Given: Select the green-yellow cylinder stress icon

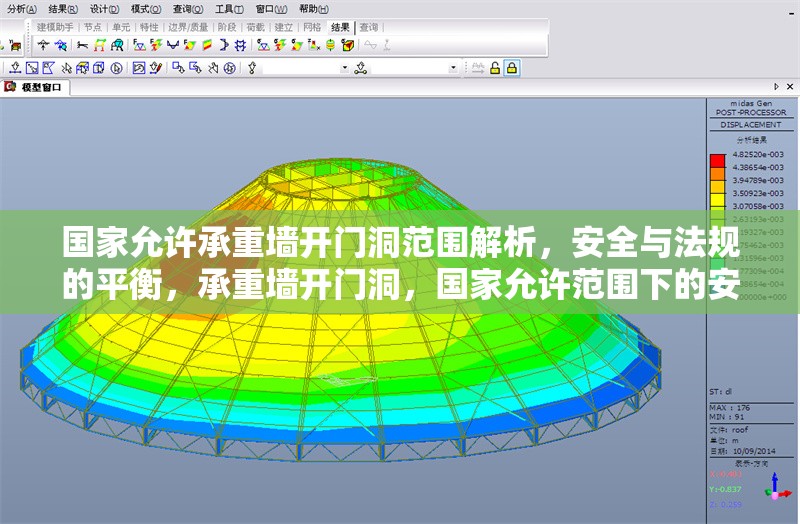Looking at the screenshot, I should [x=331, y=45].
